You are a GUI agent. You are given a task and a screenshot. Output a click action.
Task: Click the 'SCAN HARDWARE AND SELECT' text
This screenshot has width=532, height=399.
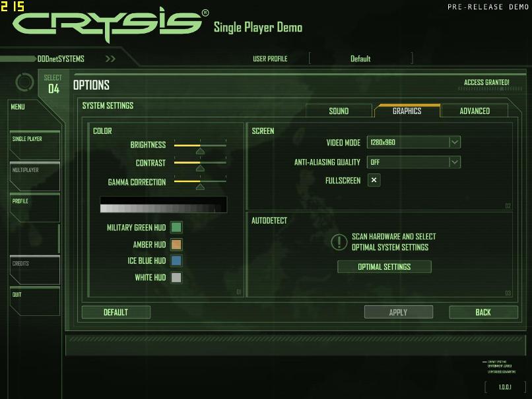click(394, 236)
